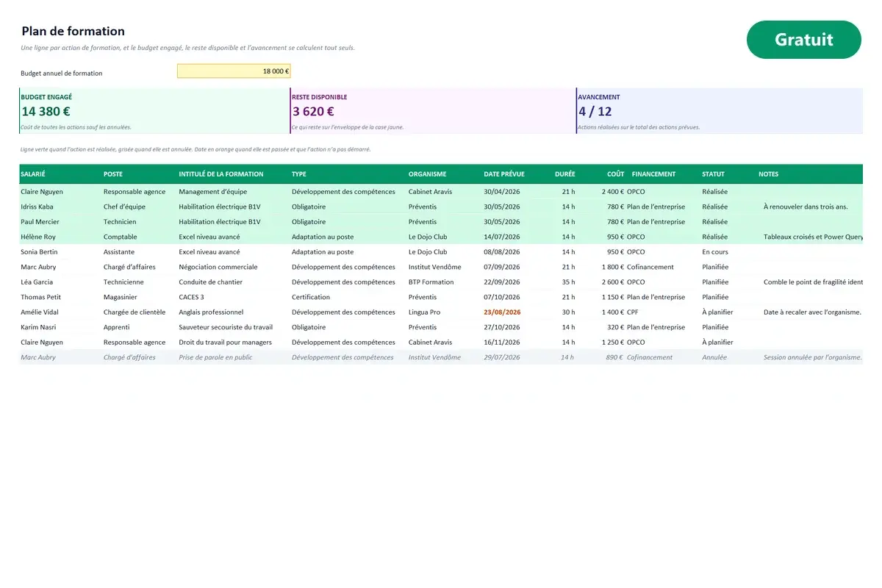The width and height of the screenshot is (882, 588).
Task: Select the CACES 3 cell
Action: [x=191, y=297]
